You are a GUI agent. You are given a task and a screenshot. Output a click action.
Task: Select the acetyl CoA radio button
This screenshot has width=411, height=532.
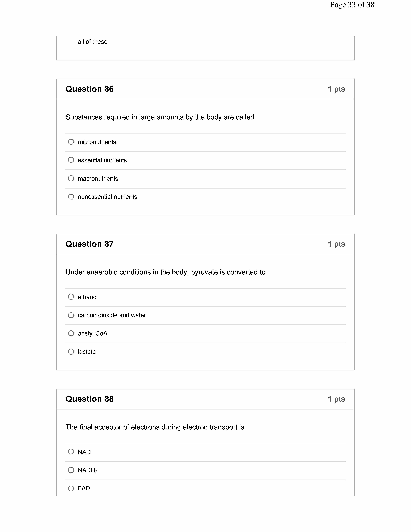pos(71,333)
